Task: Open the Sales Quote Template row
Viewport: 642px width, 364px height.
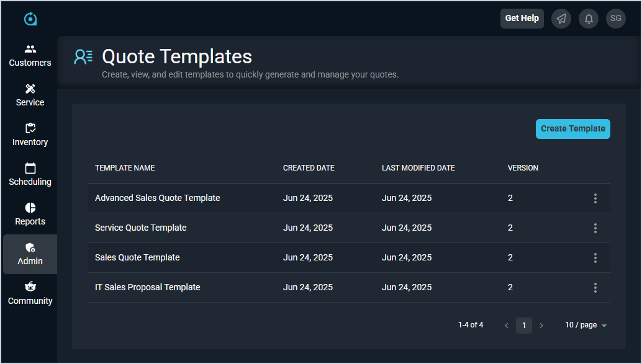Action: 137,257
